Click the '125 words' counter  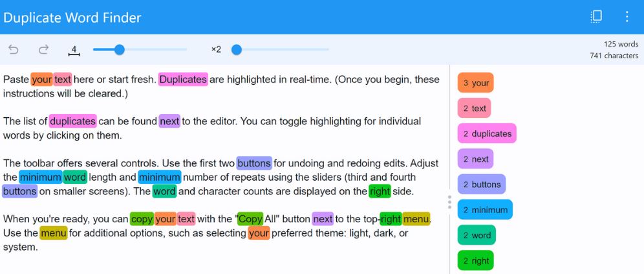click(621, 44)
